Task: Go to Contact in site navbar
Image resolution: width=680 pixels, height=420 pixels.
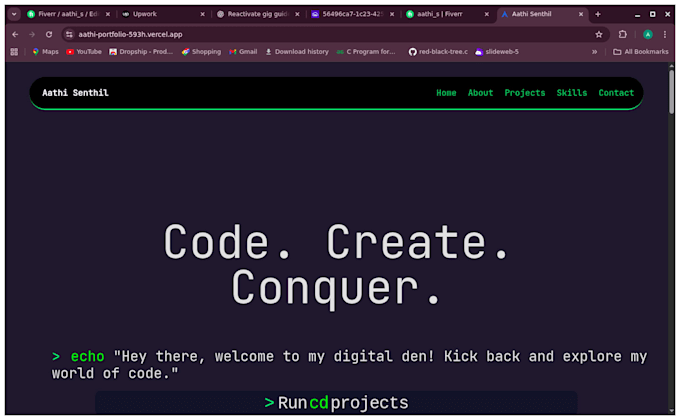Action: 616,93
